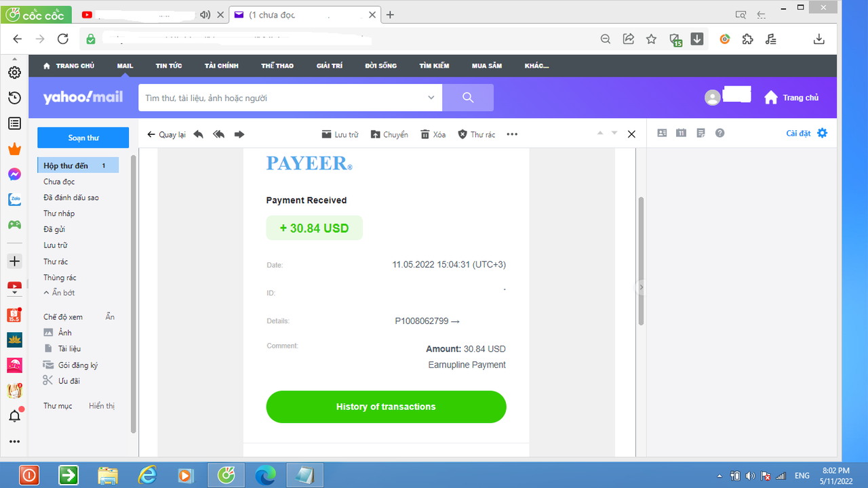The width and height of the screenshot is (868, 488).
Task: Go to Trang chủ home link
Action: click(x=791, y=98)
